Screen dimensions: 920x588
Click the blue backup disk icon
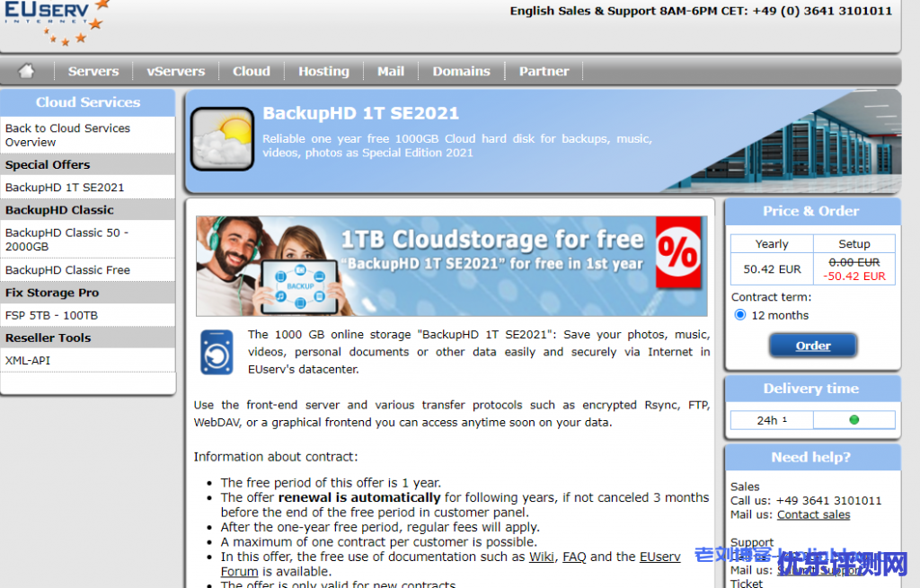click(217, 351)
